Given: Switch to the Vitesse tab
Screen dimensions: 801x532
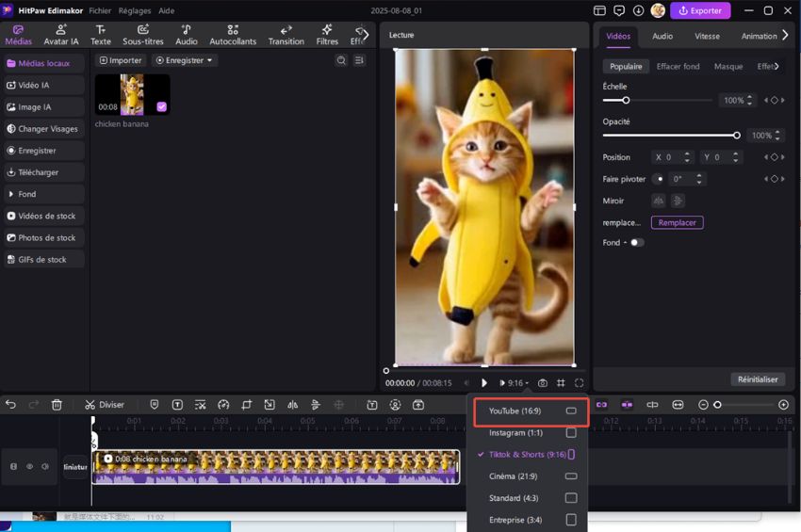Looking at the screenshot, I should click(x=707, y=36).
